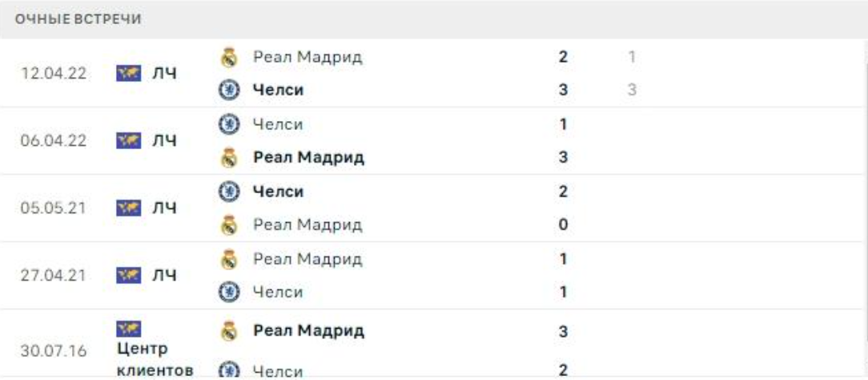Click Центр клиентов tournament label
868x380 pixels.
pyautogui.click(x=154, y=361)
